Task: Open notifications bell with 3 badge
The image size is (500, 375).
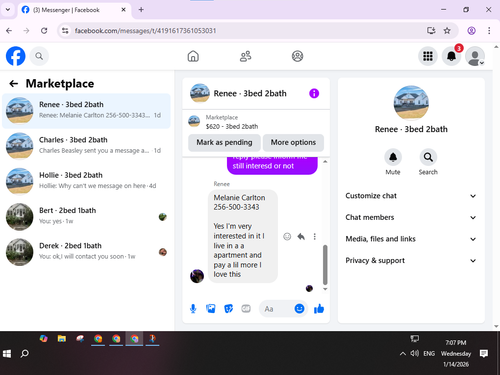Action: (x=451, y=56)
